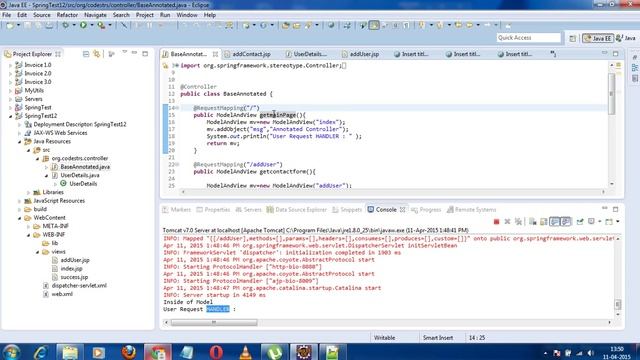Open the Run button dropdown arrow
Image resolution: width=640 pixels, height=360 pixels.
tap(91, 25)
